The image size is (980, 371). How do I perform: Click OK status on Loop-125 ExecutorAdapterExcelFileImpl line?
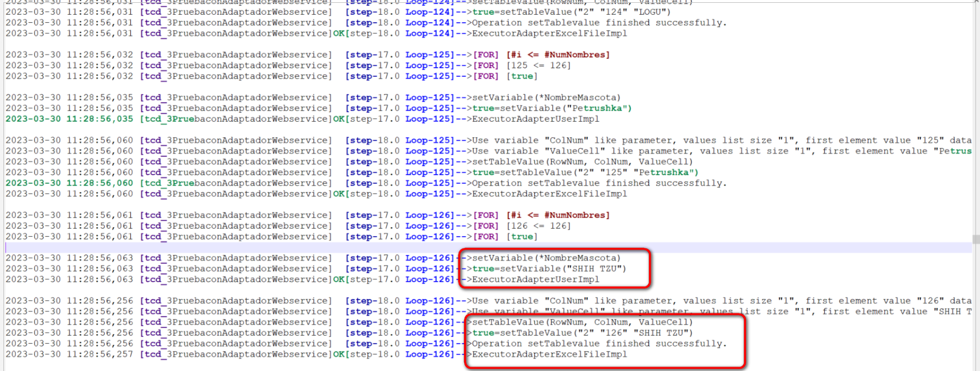coord(338,194)
